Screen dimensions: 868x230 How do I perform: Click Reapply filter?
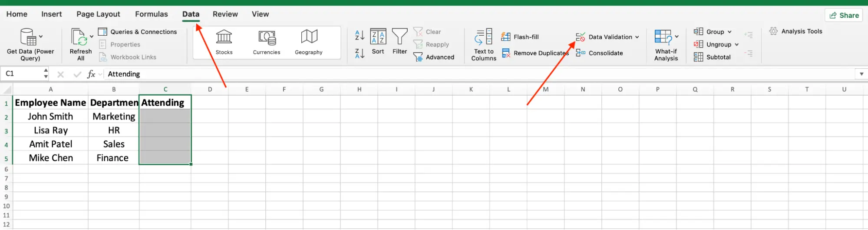click(431, 44)
